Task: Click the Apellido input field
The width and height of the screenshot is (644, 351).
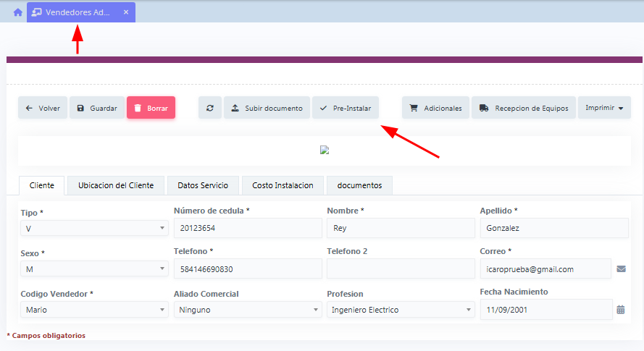Action: tap(554, 228)
